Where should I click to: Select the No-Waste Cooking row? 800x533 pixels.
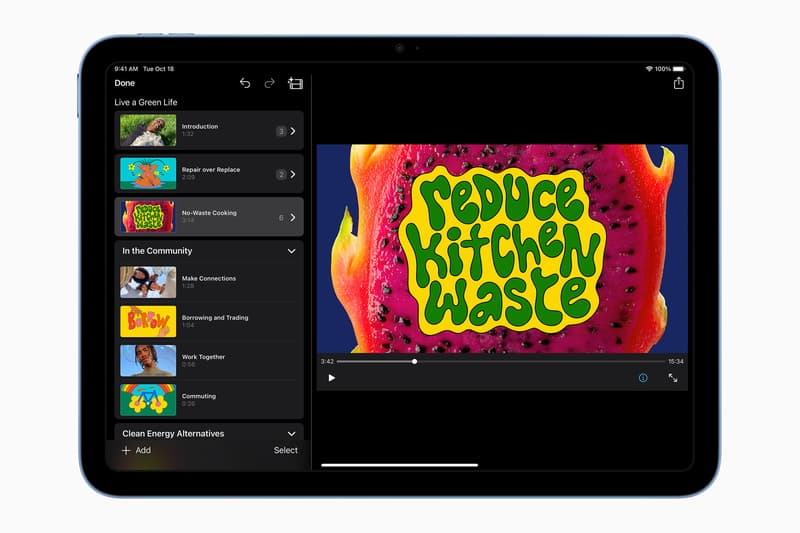tap(209, 217)
